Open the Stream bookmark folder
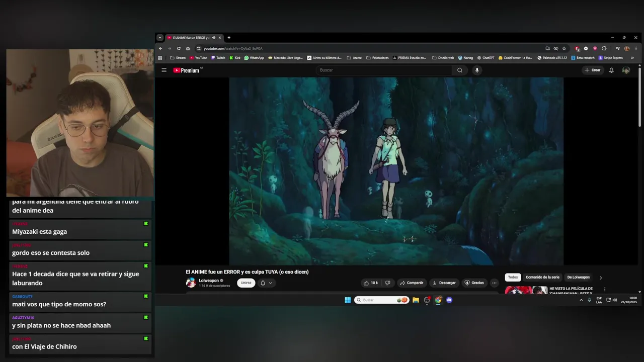This screenshot has height=362, width=644. pyautogui.click(x=178, y=58)
